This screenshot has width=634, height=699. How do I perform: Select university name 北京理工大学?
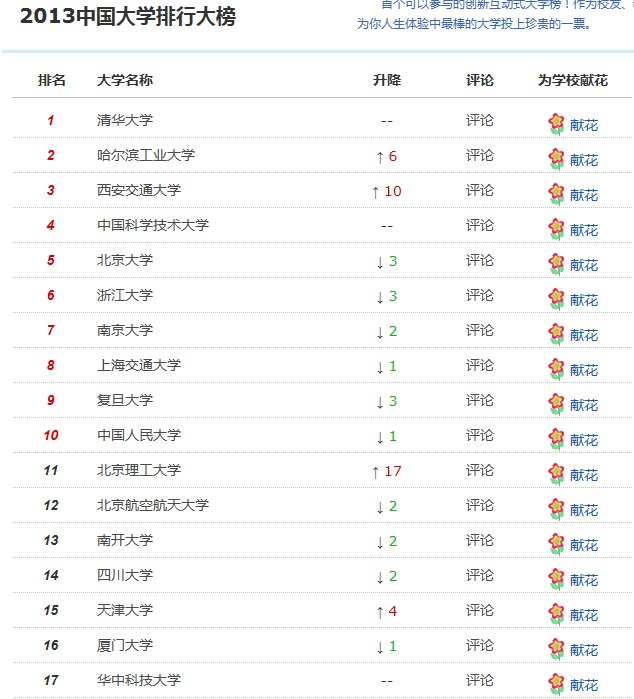point(139,470)
